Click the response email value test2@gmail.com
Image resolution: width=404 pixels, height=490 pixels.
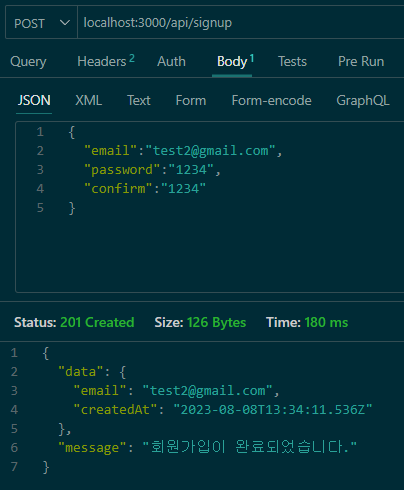207,391
